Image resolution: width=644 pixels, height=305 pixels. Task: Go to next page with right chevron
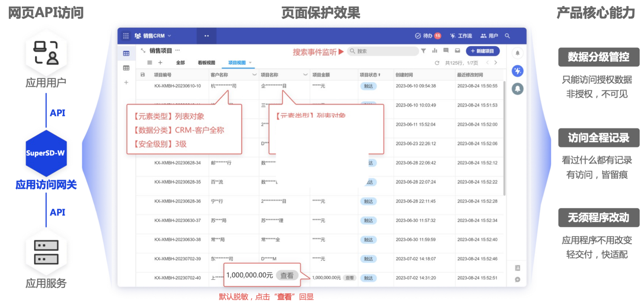(x=496, y=62)
